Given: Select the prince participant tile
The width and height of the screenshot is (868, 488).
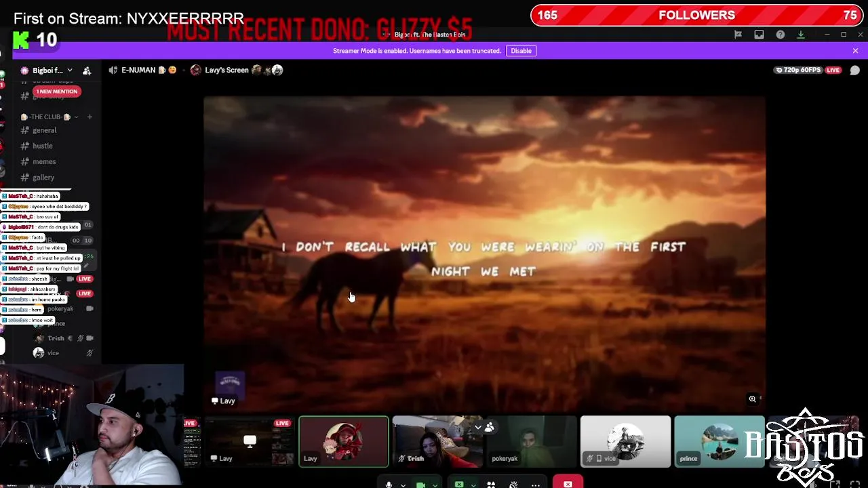Looking at the screenshot, I should (x=719, y=441).
